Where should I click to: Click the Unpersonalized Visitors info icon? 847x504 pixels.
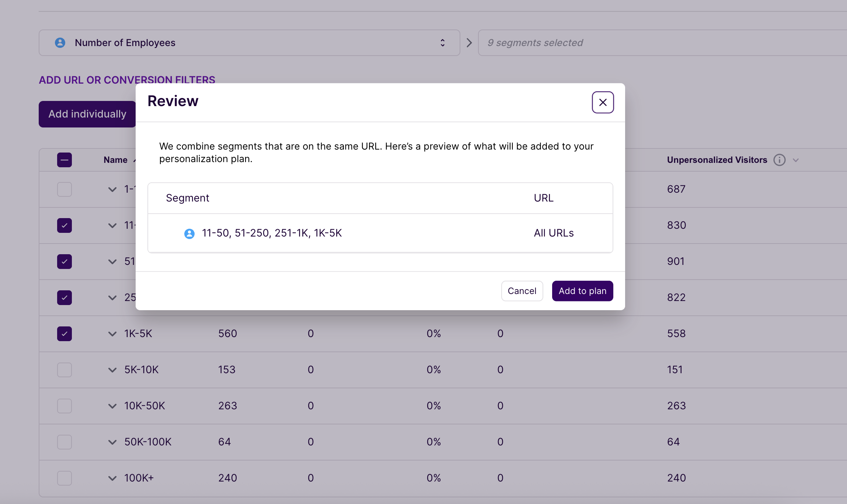(x=780, y=160)
